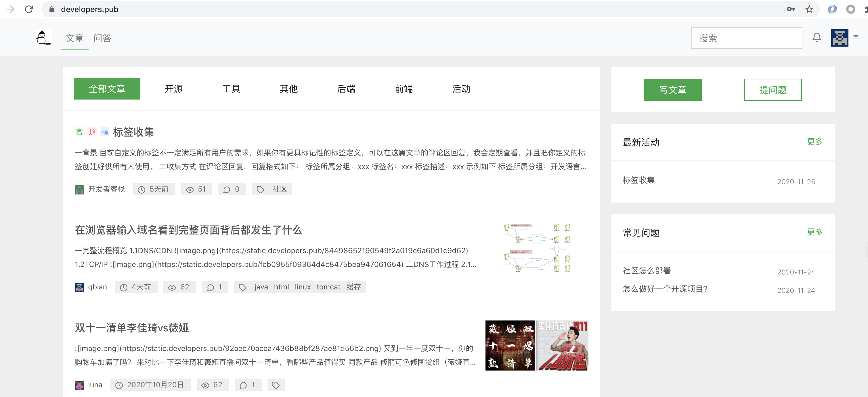
Task: Click the 提问题 button
Action: tap(773, 90)
